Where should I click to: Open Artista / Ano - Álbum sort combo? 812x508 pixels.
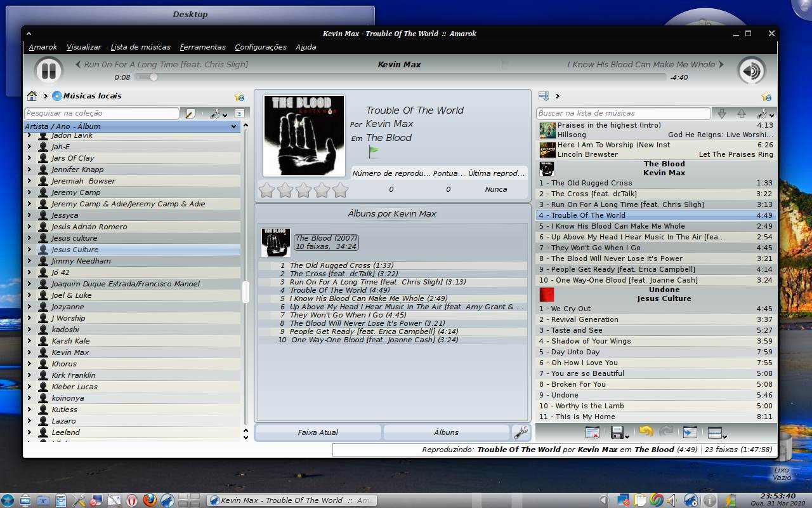(131, 126)
